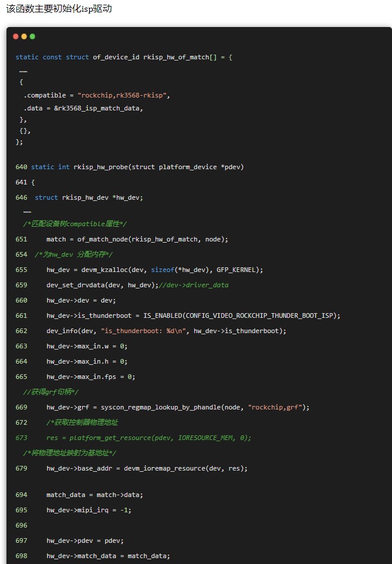Click the struct rkisp_hw_dev declaration on line 646
Image resolution: width=392 pixels, height=564 pixels.
[x=89, y=197]
